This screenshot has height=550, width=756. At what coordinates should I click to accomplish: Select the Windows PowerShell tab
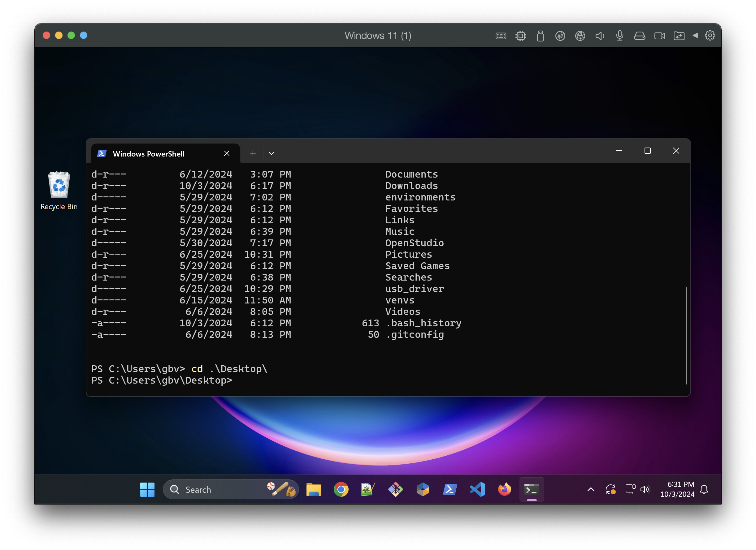(149, 153)
